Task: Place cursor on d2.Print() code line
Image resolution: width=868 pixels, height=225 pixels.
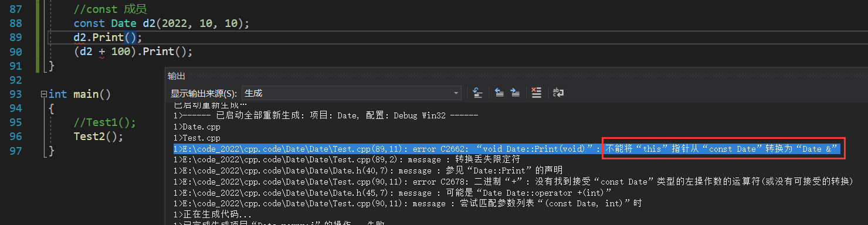Action: (108, 37)
